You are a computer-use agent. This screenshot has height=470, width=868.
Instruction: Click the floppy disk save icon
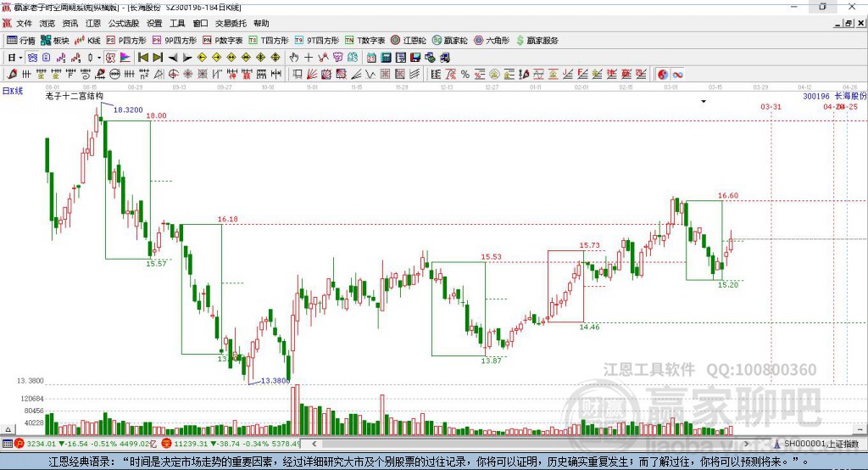pyautogui.click(x=415, y=58)
